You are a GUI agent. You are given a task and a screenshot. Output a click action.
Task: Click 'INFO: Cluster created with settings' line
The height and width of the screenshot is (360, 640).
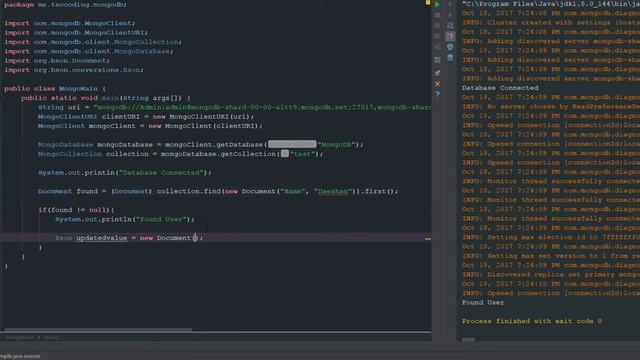click(551, 23)
